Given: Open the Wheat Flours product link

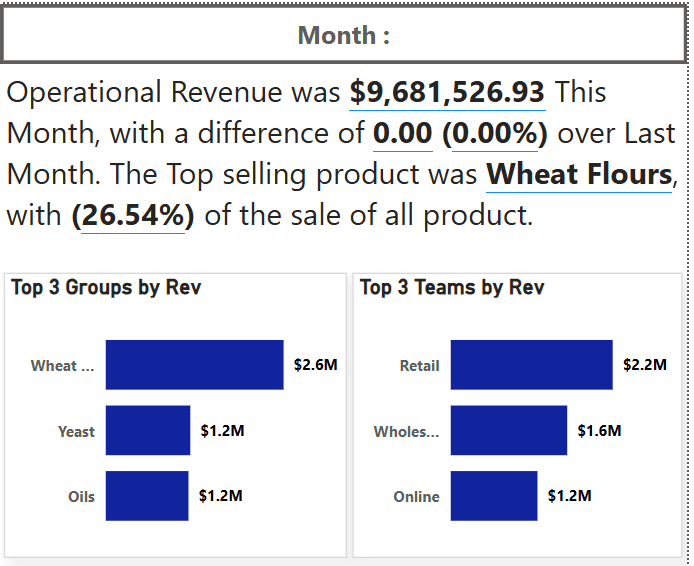Looking at the screenshot, I should click(x=579, y=175).
